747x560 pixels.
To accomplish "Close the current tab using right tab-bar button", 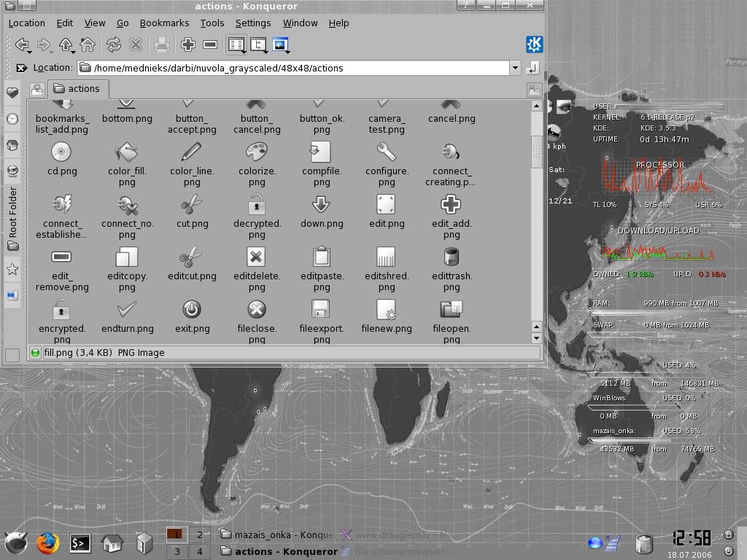I will click(x=534, y=90).
